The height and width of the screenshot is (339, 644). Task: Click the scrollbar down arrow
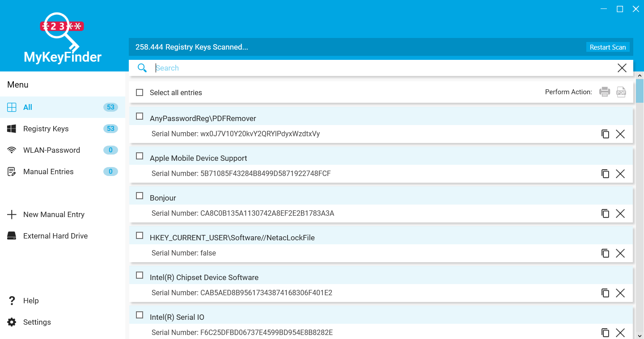pos(640,335)
